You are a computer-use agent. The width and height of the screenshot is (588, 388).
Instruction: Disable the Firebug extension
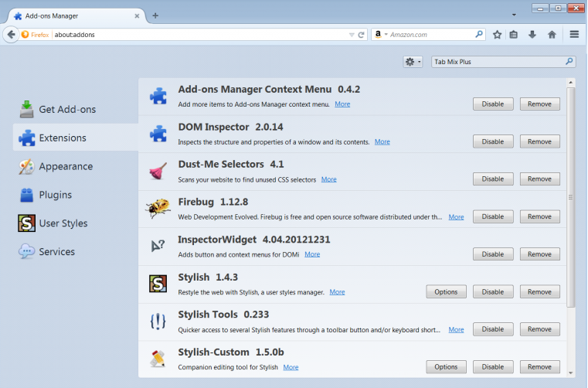coord(493,216)
